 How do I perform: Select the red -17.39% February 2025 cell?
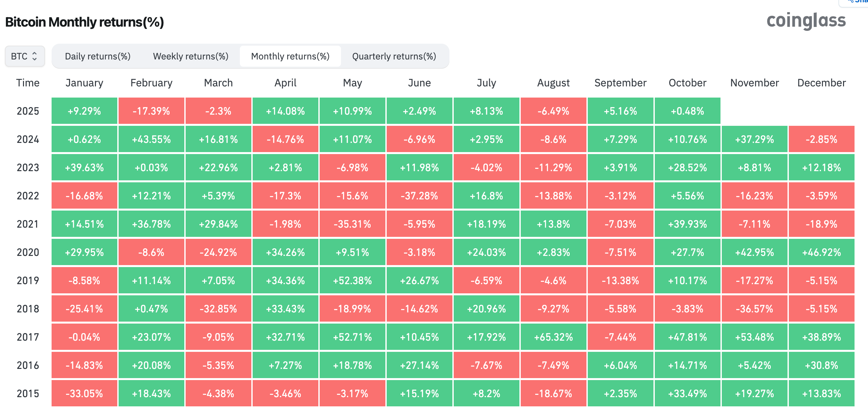point(151,111)
